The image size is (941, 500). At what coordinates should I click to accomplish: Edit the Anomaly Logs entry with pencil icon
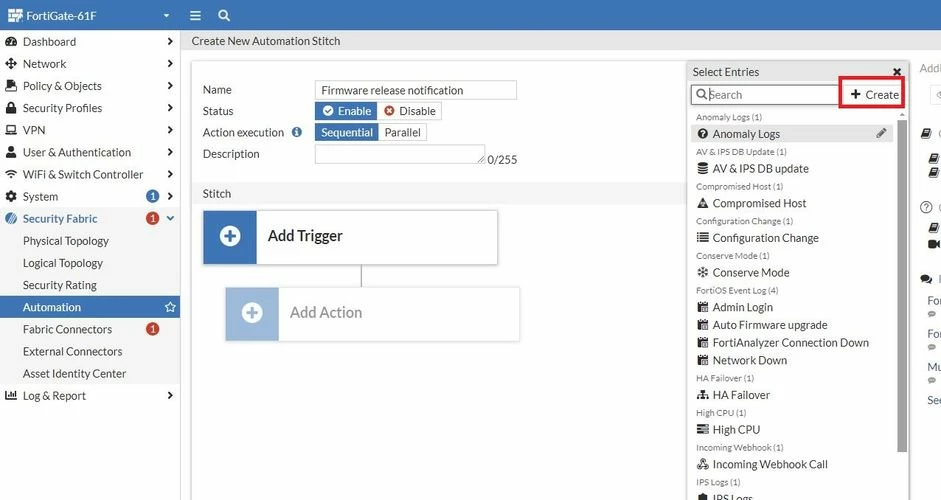click(x=881, y=133)
